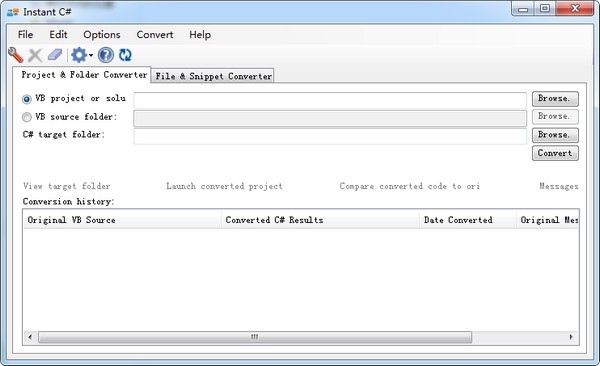Switch to Project & Folder Converter tab
Viewport: 600px width, 366px height.
click(x=82, y=75)
